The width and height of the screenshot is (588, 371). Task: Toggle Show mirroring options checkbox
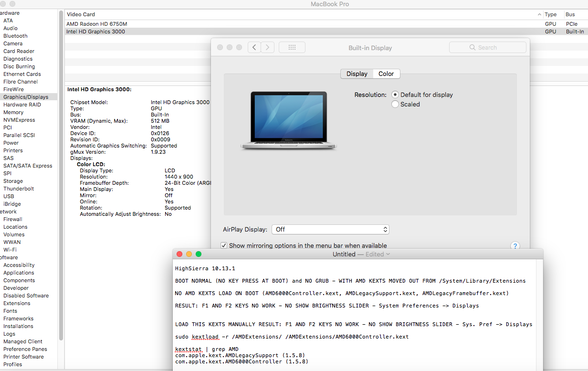(x=224, y=245)
